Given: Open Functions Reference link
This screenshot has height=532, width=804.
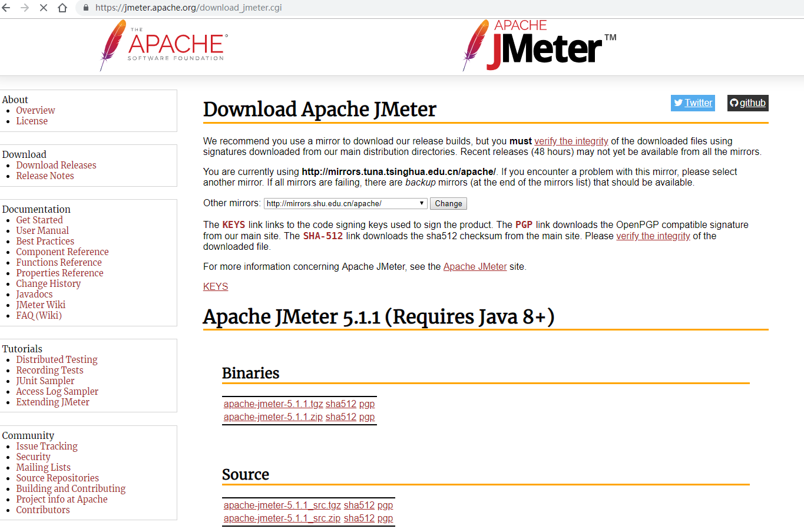Looking at the screenshot, I should (59, 262).
